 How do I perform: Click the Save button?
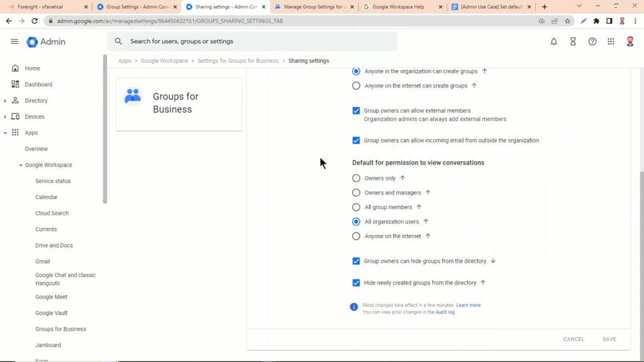pyautogui.click(x=609, y=339)
